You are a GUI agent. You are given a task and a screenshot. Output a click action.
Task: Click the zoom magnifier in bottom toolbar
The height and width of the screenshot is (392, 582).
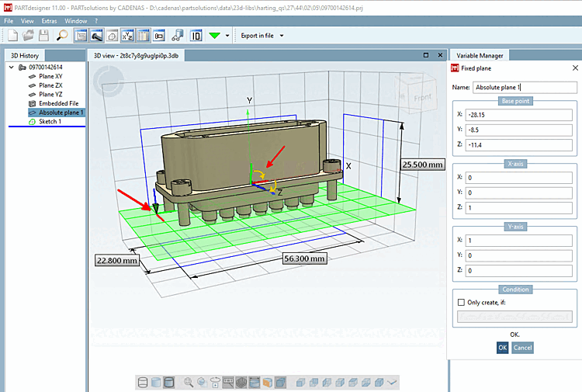coord(189,382)
